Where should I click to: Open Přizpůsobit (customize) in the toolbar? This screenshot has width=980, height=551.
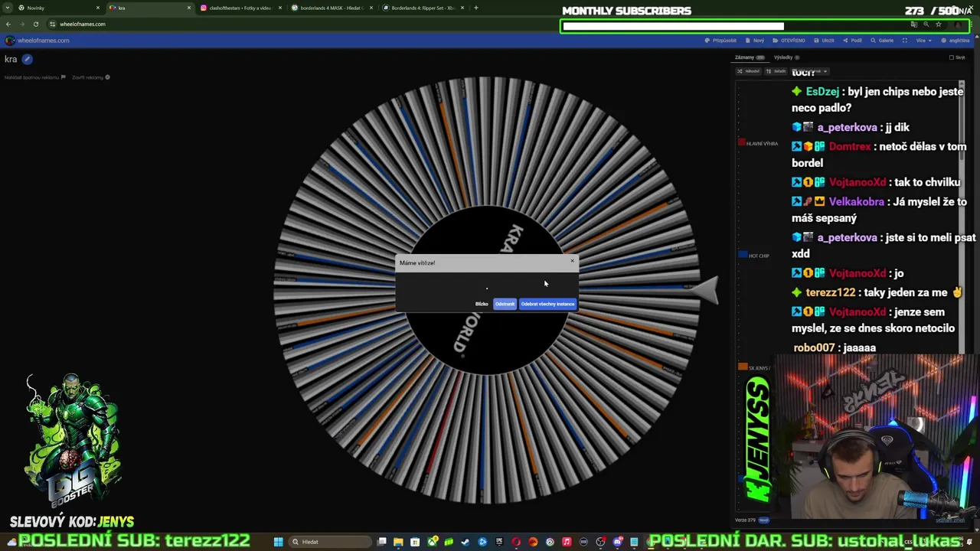click(720, 41)
